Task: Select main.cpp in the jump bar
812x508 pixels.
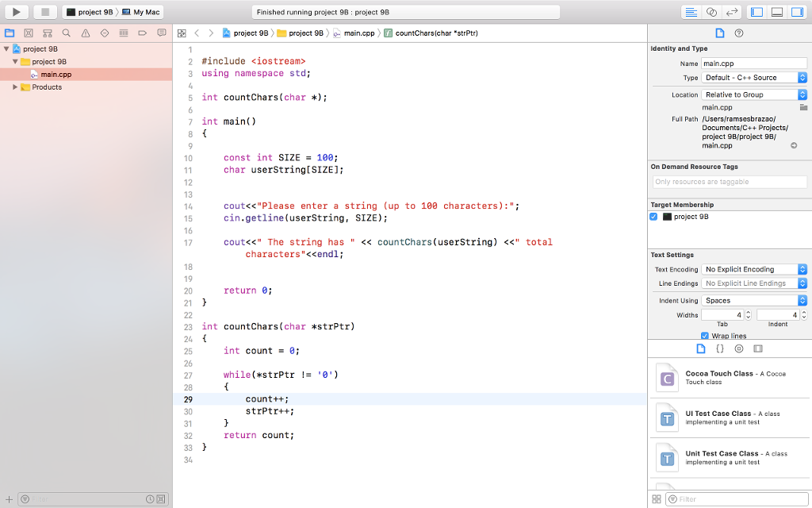Action: [x=353, y=33]
